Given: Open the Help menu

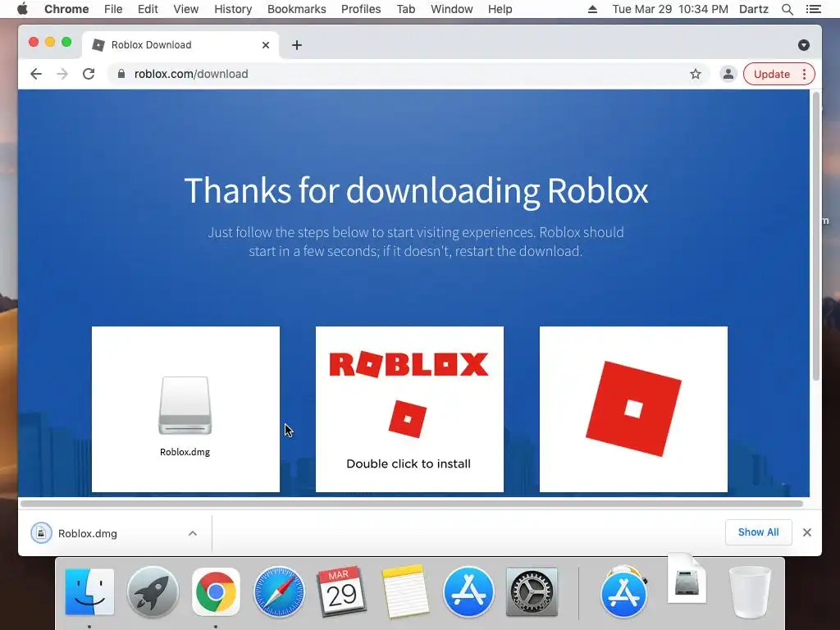Looking at the screenshot, I should (500, 9).
